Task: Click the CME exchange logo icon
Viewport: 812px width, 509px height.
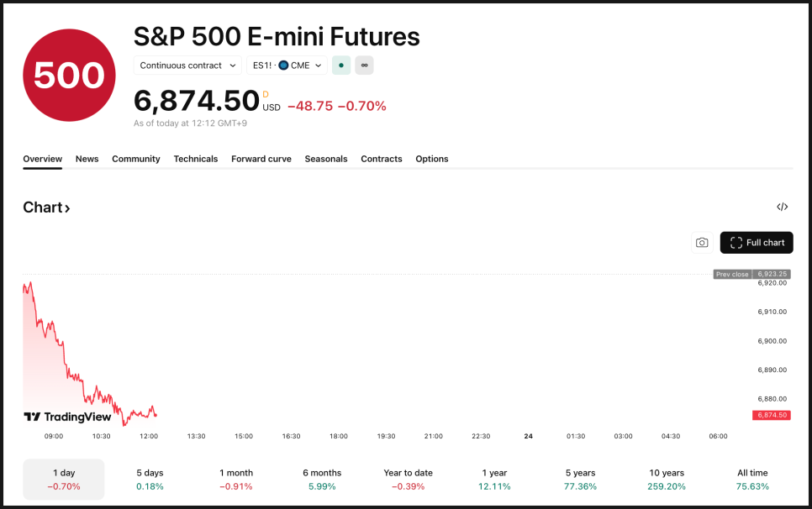Action: 283,66
